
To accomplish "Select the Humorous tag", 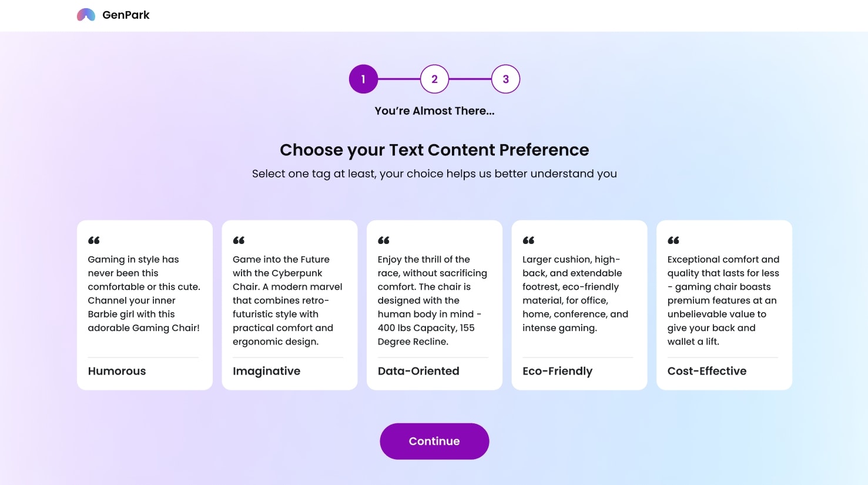I will (117, 371).
